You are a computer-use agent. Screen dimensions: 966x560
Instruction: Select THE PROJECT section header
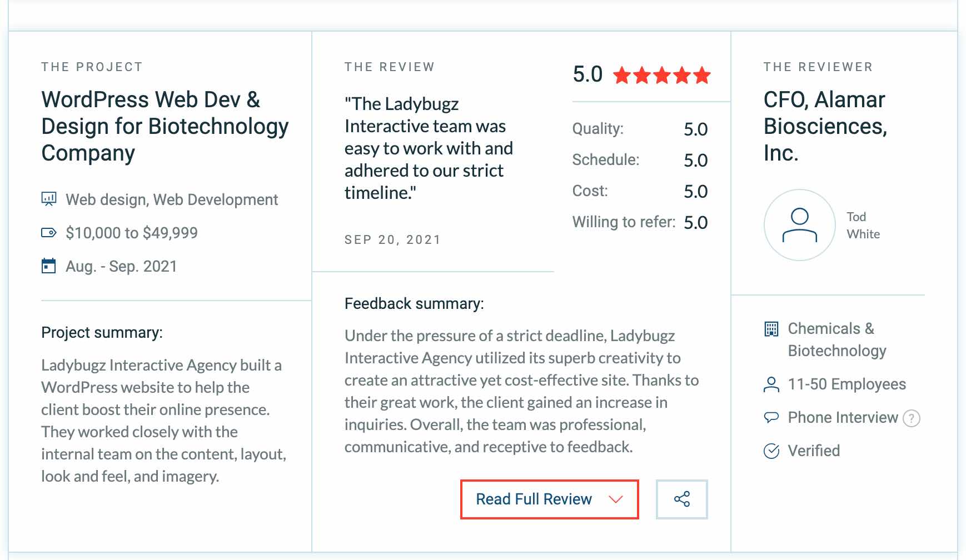point(91,66)
